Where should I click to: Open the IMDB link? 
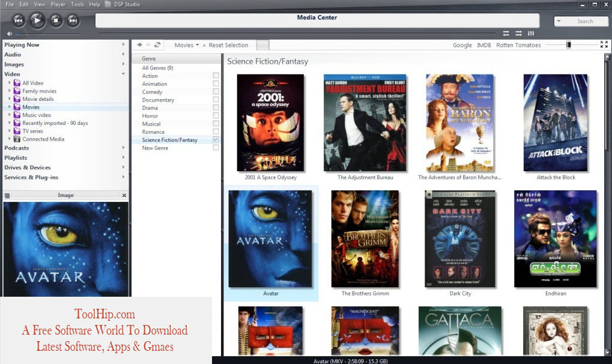[484, 45]
